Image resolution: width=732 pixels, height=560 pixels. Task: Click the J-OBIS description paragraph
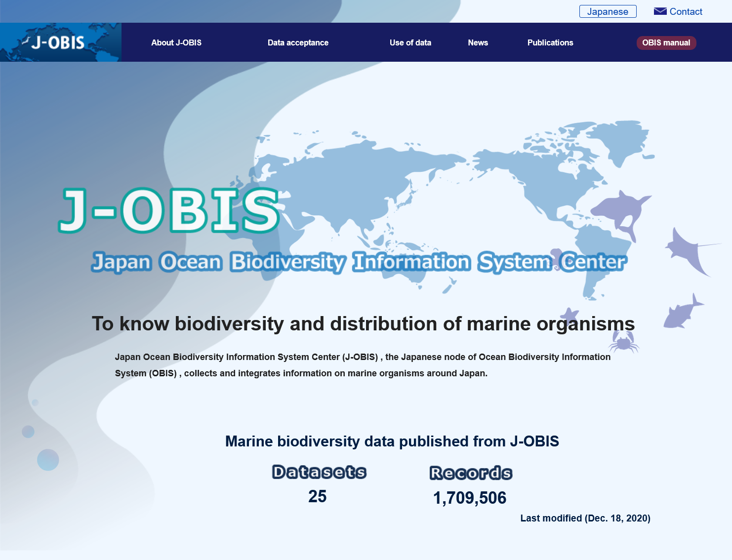point(363,365)
